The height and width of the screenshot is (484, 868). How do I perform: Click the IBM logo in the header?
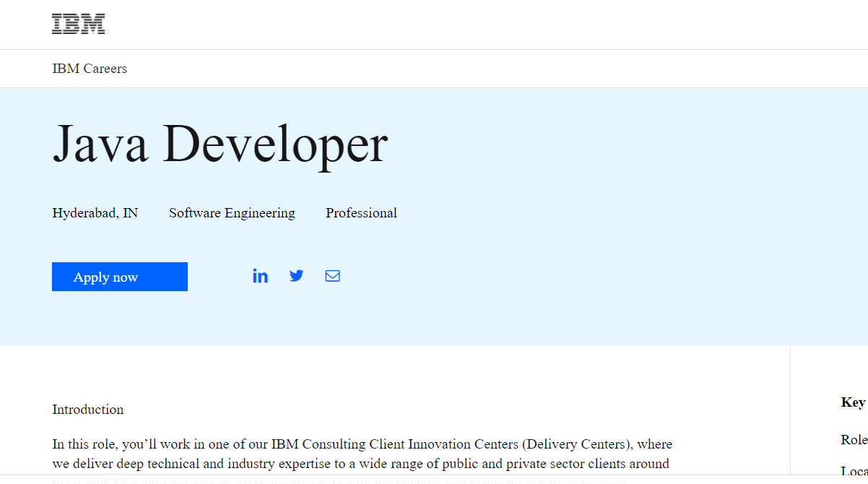(79, 25)
